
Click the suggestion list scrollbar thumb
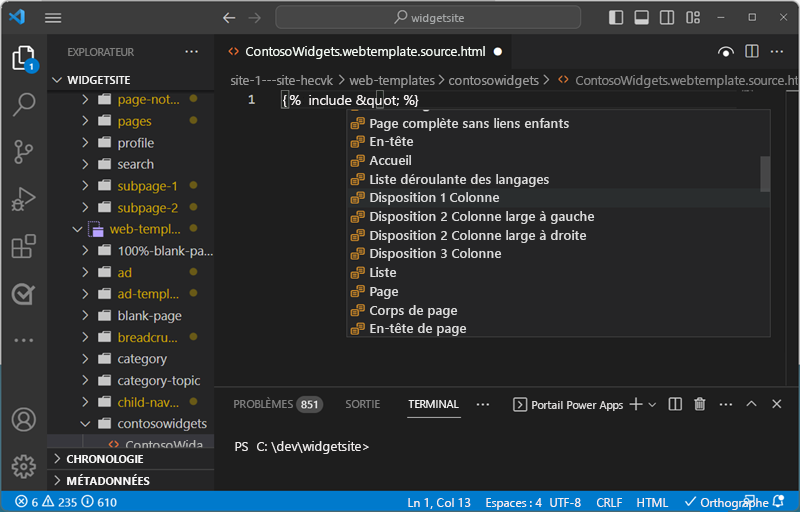point(765,174)
